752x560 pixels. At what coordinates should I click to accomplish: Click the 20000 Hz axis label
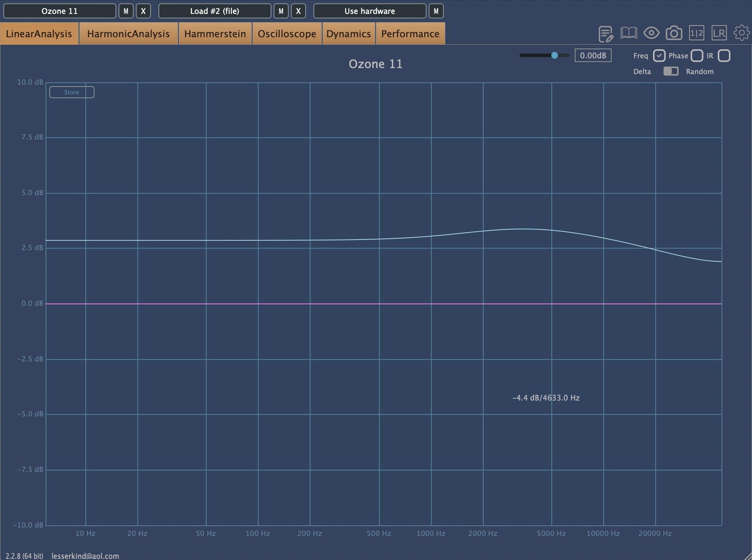click(655, 533)
